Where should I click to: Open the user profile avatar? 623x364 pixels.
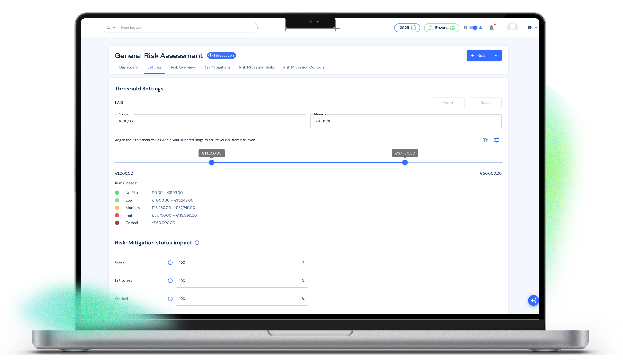512,27
